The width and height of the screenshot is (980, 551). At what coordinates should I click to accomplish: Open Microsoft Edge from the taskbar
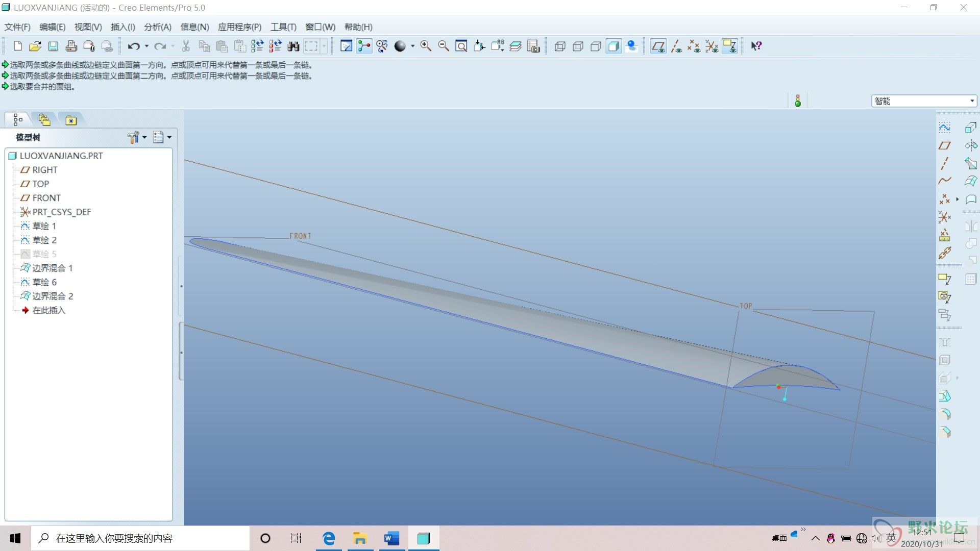click(x=329, y=538)
